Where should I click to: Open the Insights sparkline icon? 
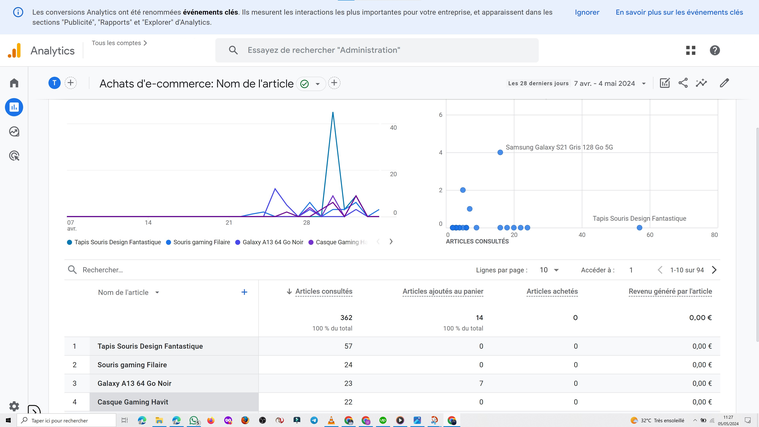(702, 83)
